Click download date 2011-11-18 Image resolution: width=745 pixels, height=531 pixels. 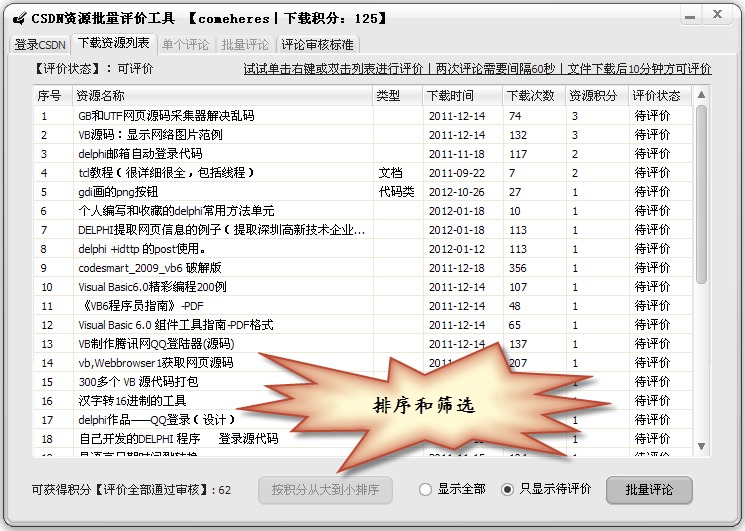pyautogui.click(x=457, y=154)
